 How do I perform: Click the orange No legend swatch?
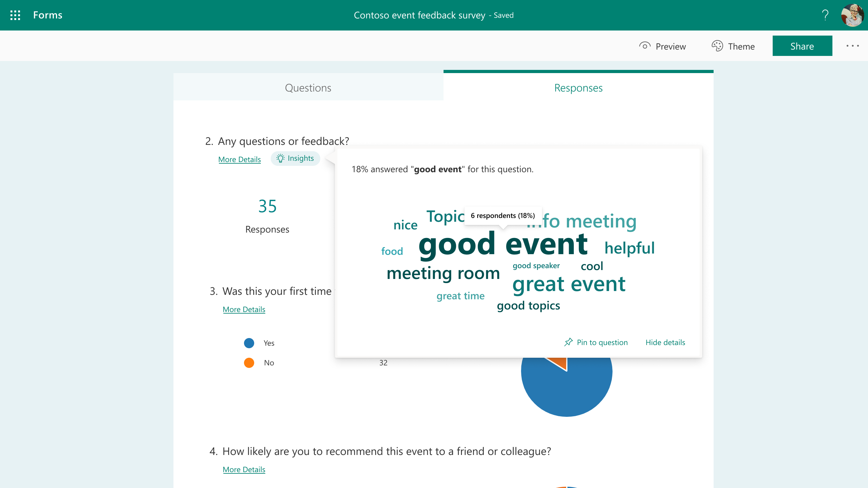[249, 363]
